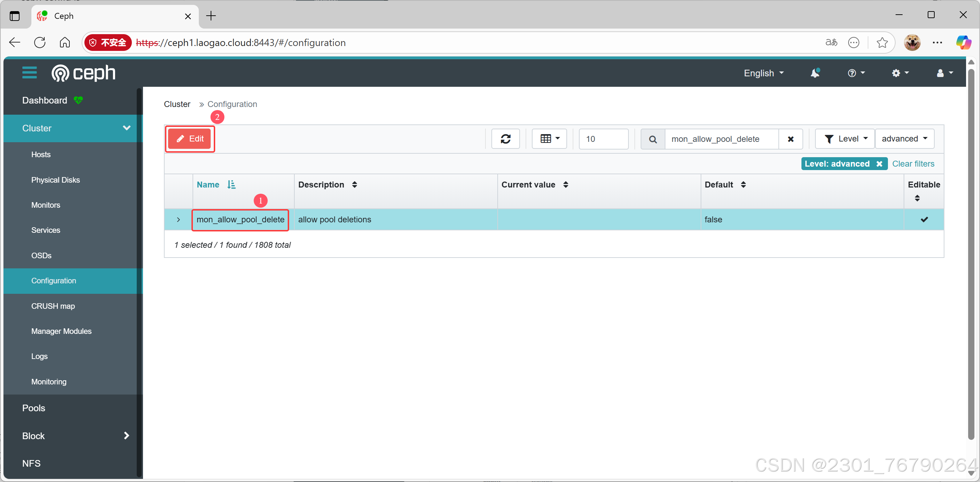The image size is (980, 482).
Task: Click the hamburger menu icon
Action: pyautogui.click(x=29, y=72)
